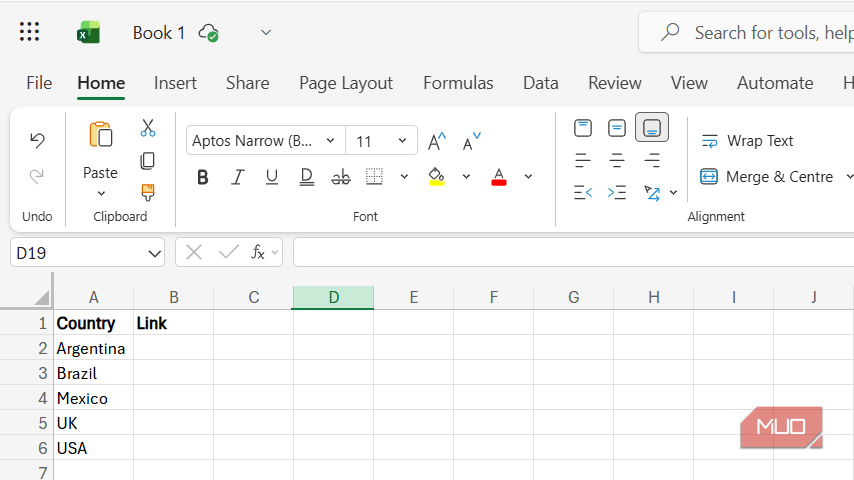Image resolution: width=854 pixels, height=480 pixels.
Task: Expand the Name Box dropdown
Action: pyautogui.click(x=154, y=253)
